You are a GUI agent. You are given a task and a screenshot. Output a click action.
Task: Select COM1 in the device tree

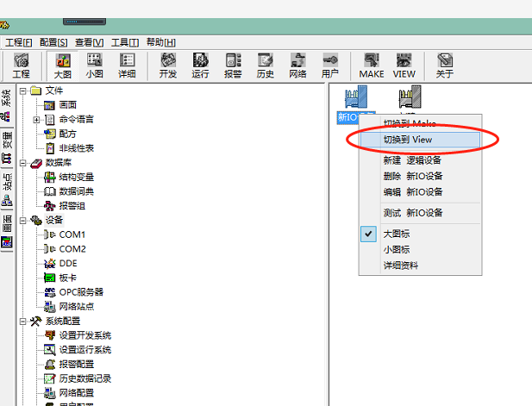72,234
